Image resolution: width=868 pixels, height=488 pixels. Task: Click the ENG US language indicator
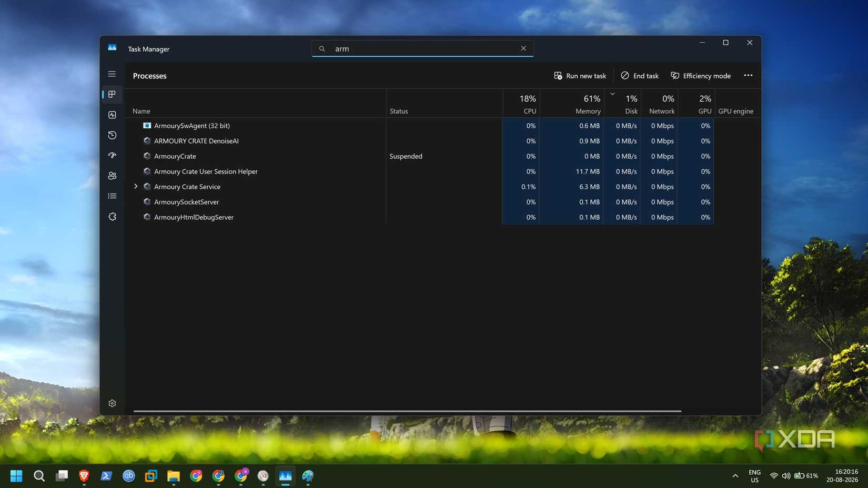(755, 476)
